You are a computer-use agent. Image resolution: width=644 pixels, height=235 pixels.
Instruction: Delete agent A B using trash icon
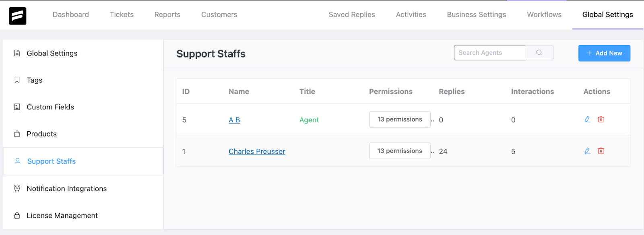pos(601,120)
